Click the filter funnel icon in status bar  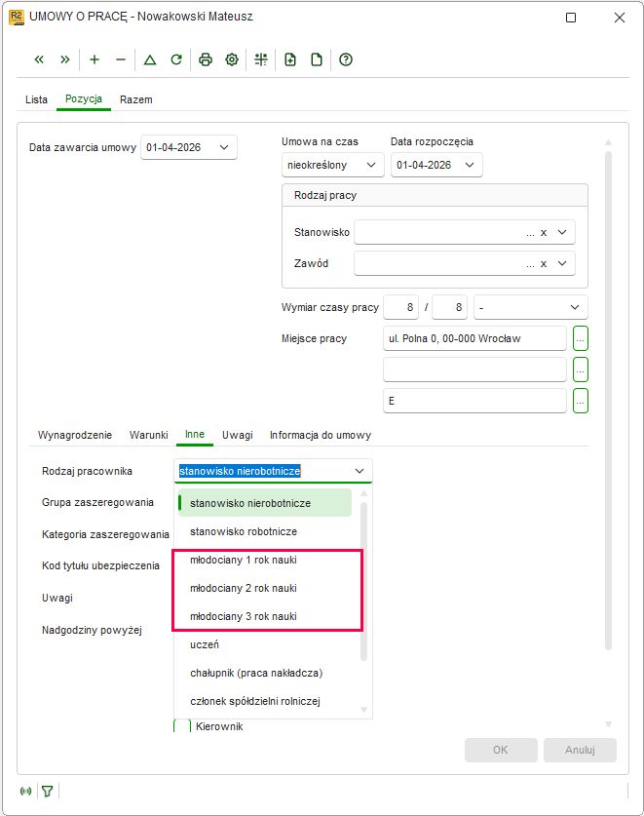tap(48, 791)
